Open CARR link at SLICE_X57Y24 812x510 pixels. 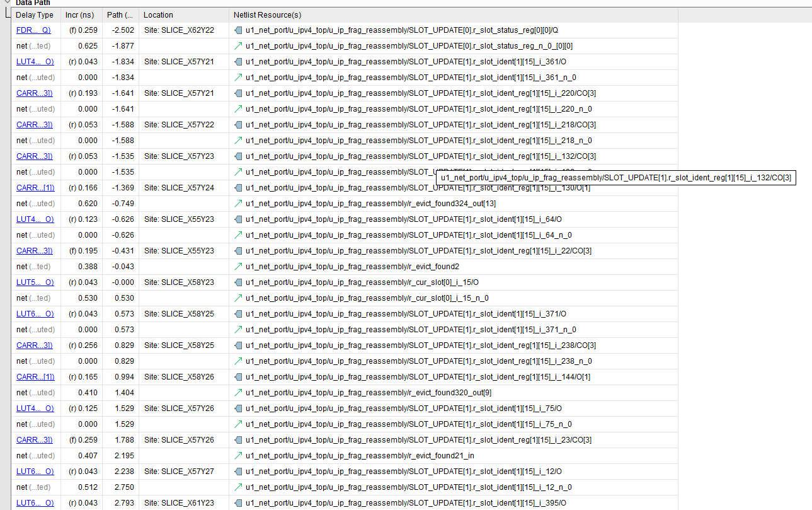[35, 188]
